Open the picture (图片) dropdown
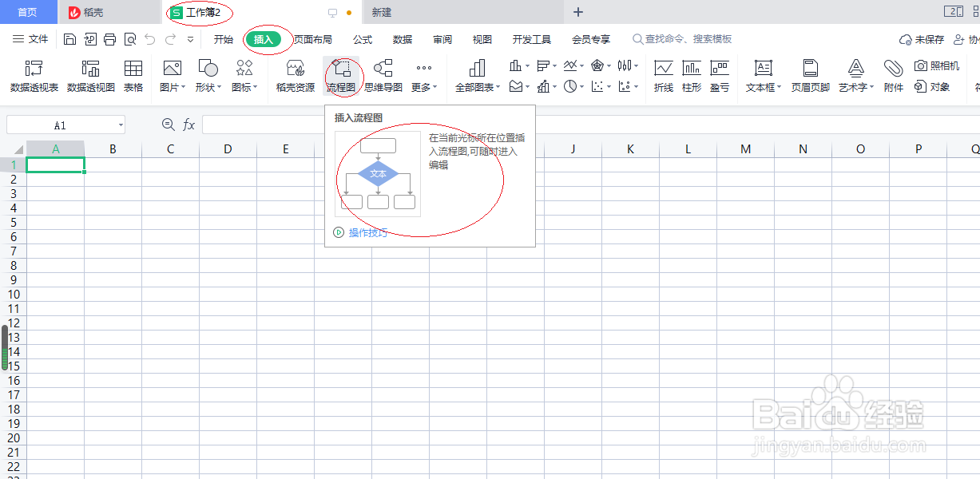Viewport: 980px width, 479px height. pos(173,76)
